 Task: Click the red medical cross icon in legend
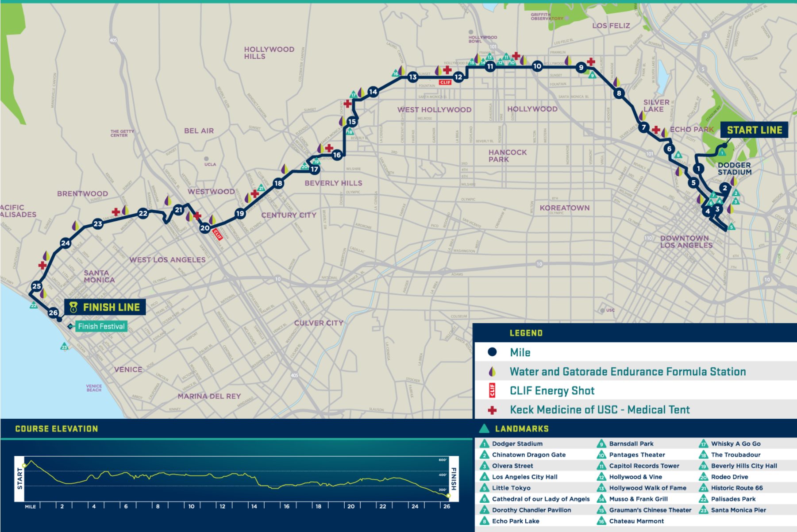click(x=492, y=410)
